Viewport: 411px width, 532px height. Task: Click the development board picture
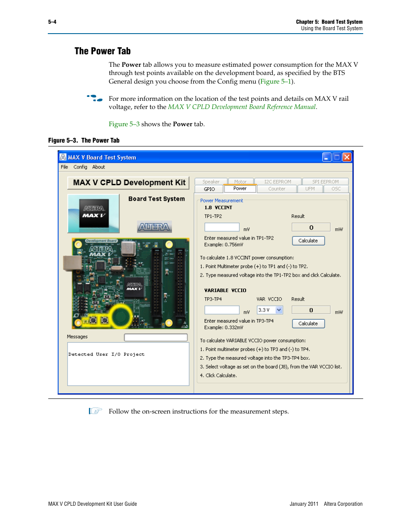[x=127, y=283]
